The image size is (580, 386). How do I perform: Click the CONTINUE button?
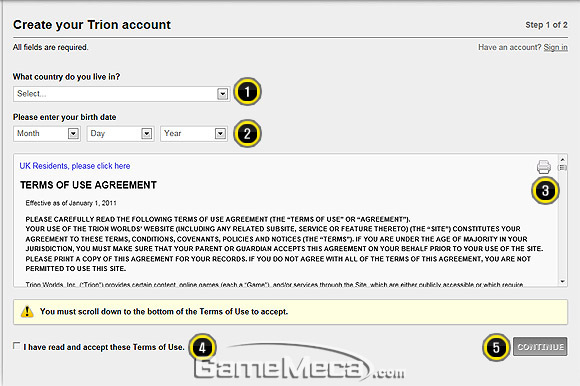pos(540,347)
